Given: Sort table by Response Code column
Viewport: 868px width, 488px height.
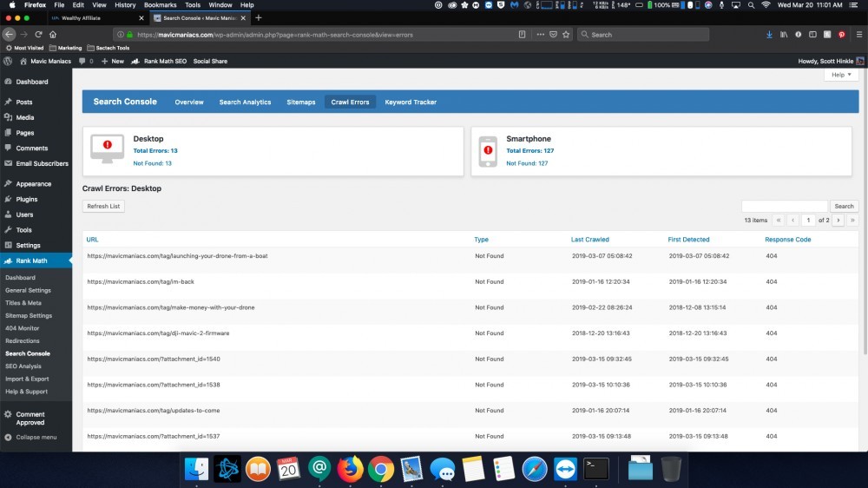Looking at the screenshot, I should 787,240.
